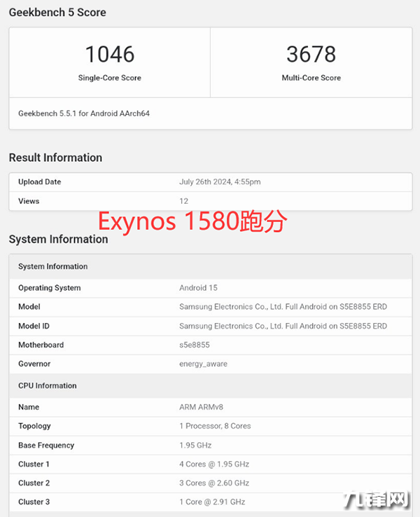The width and height of the screenshot is (420, 517).
Task: Click the upload date July 26th 2024 value
Action: tap(220, 182)
